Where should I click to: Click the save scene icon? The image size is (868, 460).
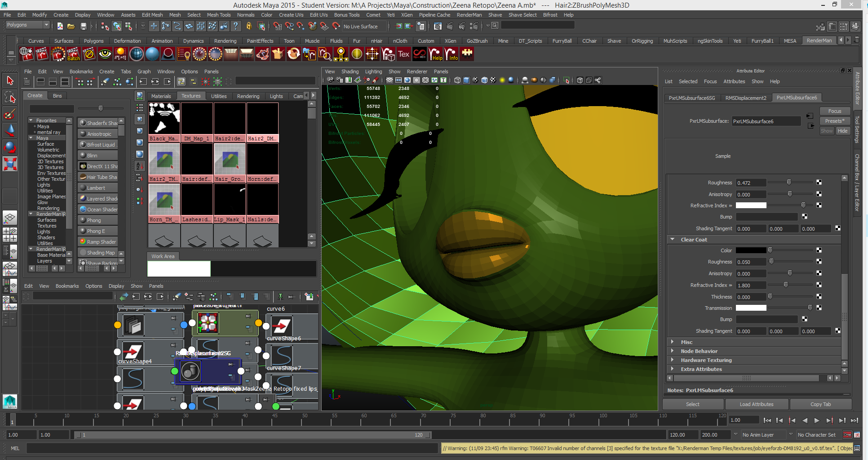(83, 27)
